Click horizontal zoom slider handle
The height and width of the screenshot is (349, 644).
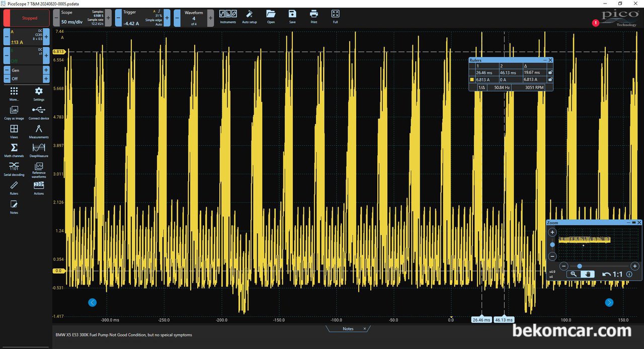pos(580,266)
